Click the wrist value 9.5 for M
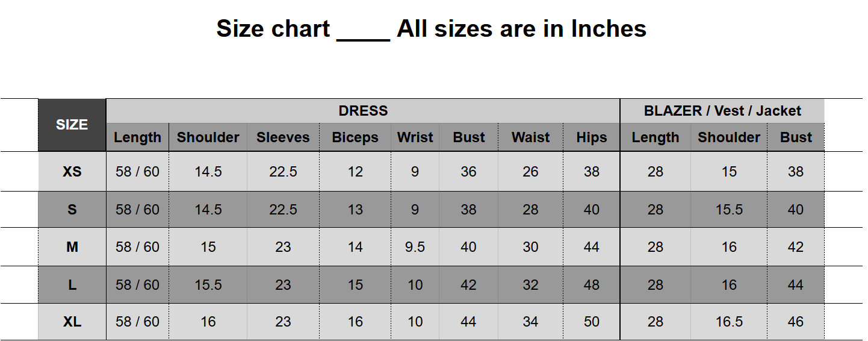This screenshot has height=341, width=868. click(x=415, y=247)
